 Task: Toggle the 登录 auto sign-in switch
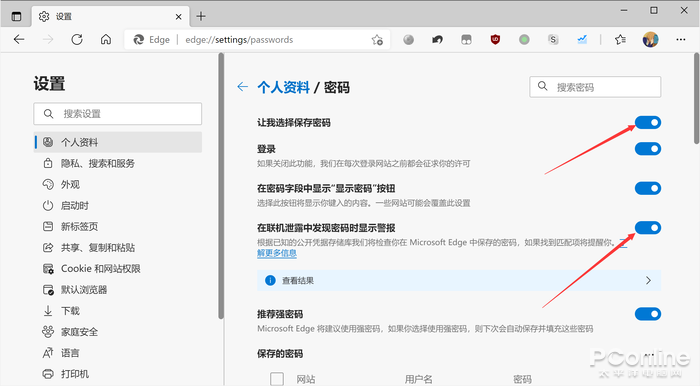coord(648,149)
